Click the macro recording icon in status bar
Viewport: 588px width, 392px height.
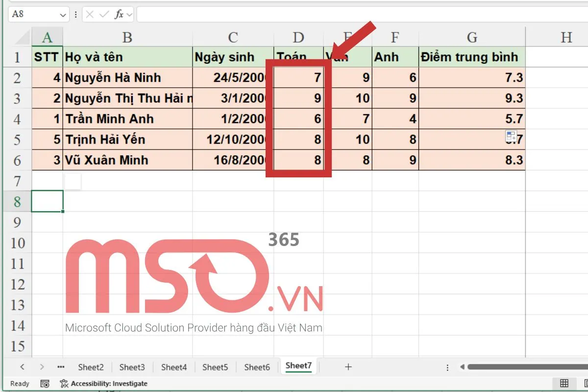click(x=45, y=384)
